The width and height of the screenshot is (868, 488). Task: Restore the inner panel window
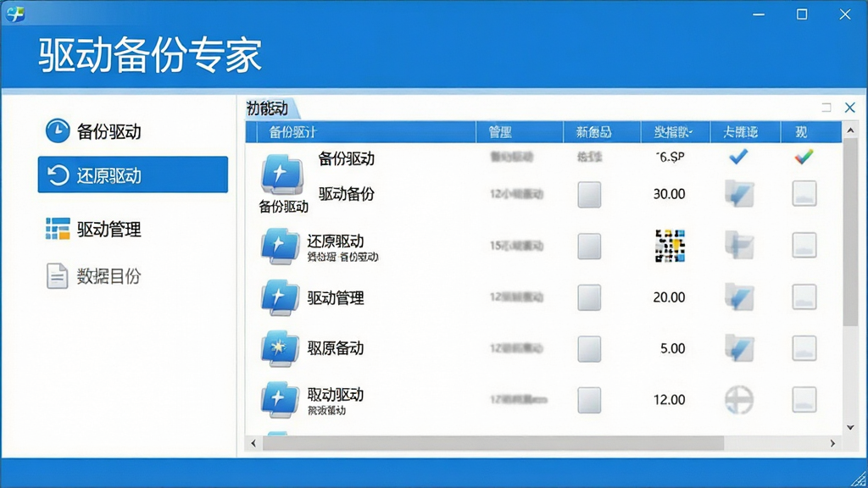[x=826, y=108]
